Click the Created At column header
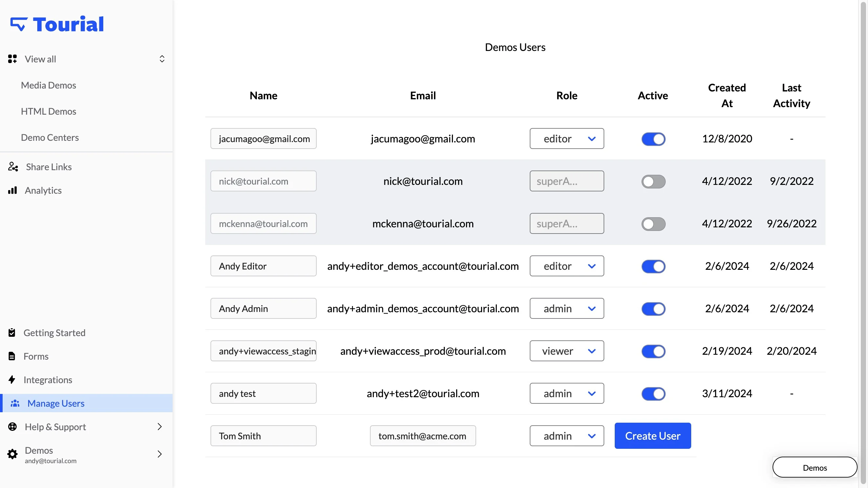The height and width of the screenshot is (488, 868). [727, 96]
